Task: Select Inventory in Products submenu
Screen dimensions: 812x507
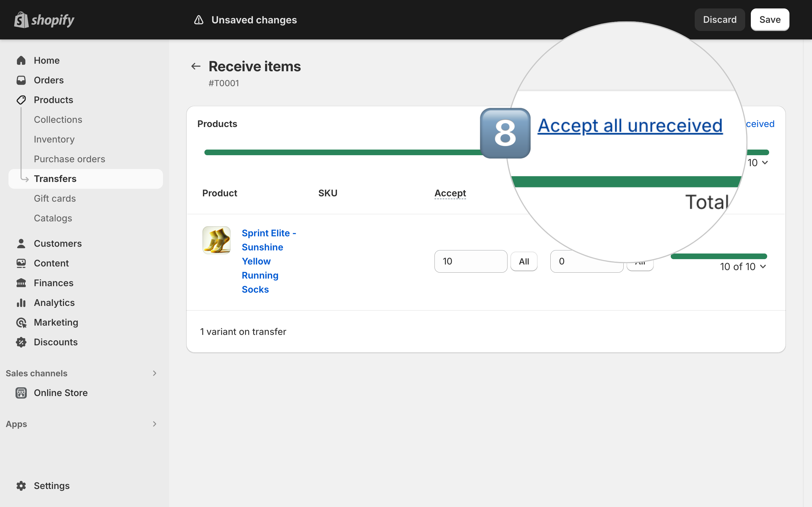Action: pos(54,139)
